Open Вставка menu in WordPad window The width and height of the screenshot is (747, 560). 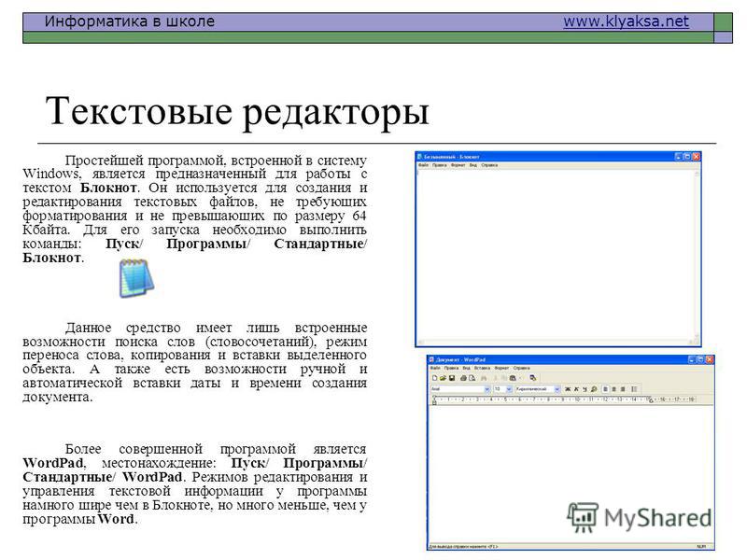[482, 368]
